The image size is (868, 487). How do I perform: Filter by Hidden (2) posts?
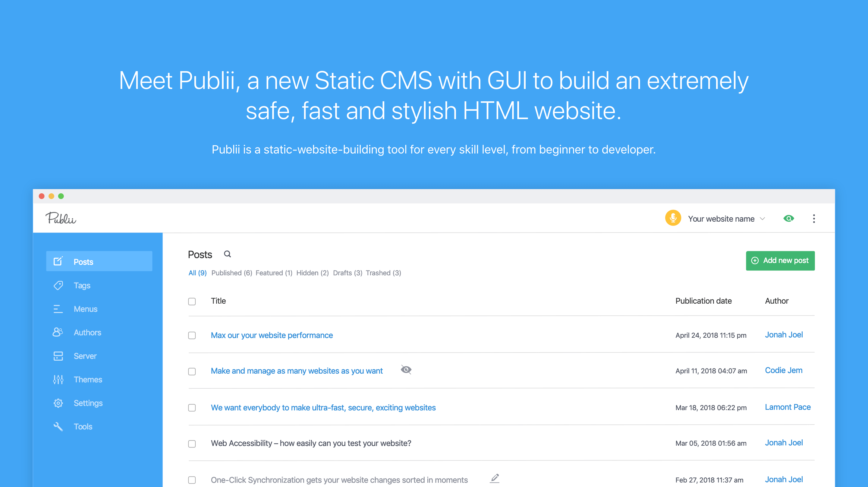[x=312, y=273]
